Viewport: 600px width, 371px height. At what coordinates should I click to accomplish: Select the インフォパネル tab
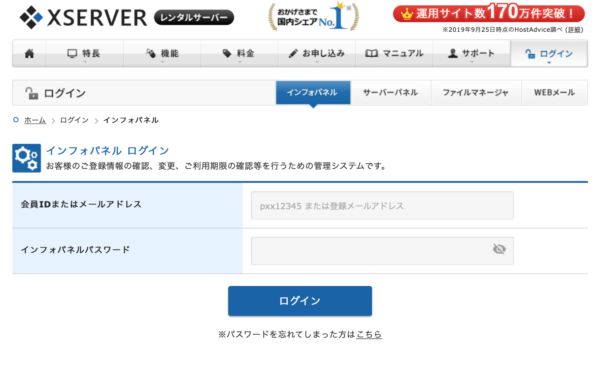tap(313, 93)
